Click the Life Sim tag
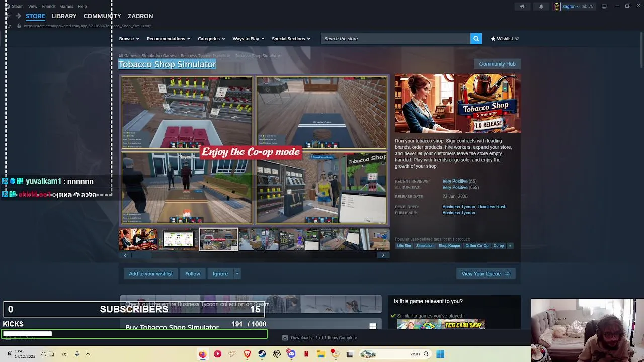Image resolution: width=644 pixels, height=362 pixels. pyautogui.click(x=404, y=246)
